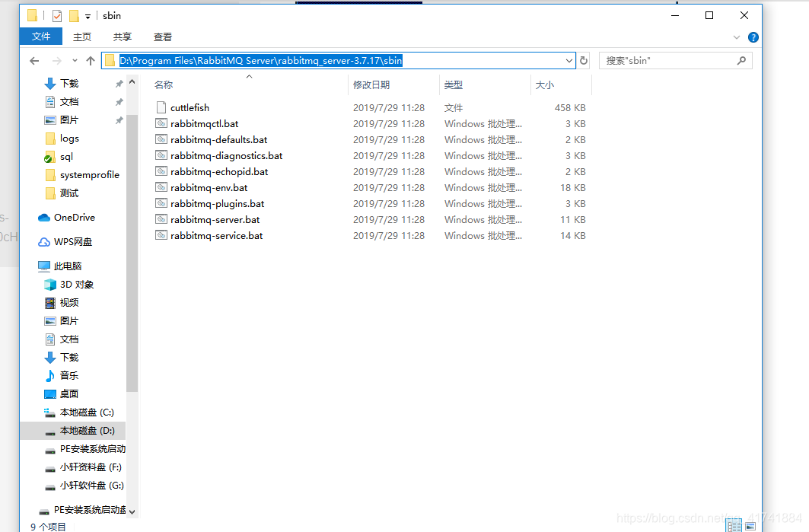Viewport: 809px width, 532px height.
Task: Sort by 名称 column header
Action: click(x=164, y=85)
